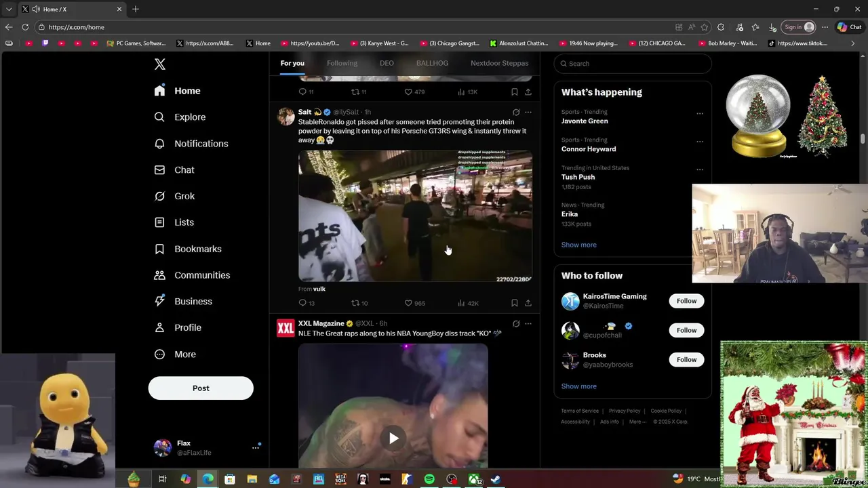Image resolution: width=868 pixels, height=488 pixels.
Task: Open Salt's profile avatar
Action: point(285,116)
